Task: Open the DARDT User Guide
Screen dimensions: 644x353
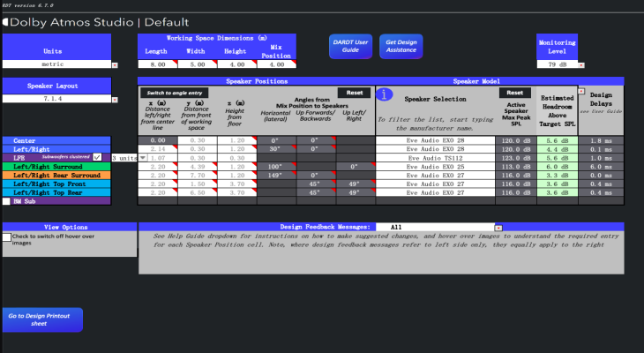Action: tap(349, 47)
